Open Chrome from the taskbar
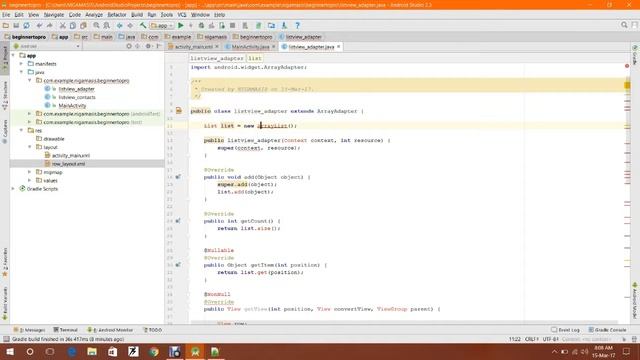The width and height of the screenshot is (640, 360). pos(154,351)
